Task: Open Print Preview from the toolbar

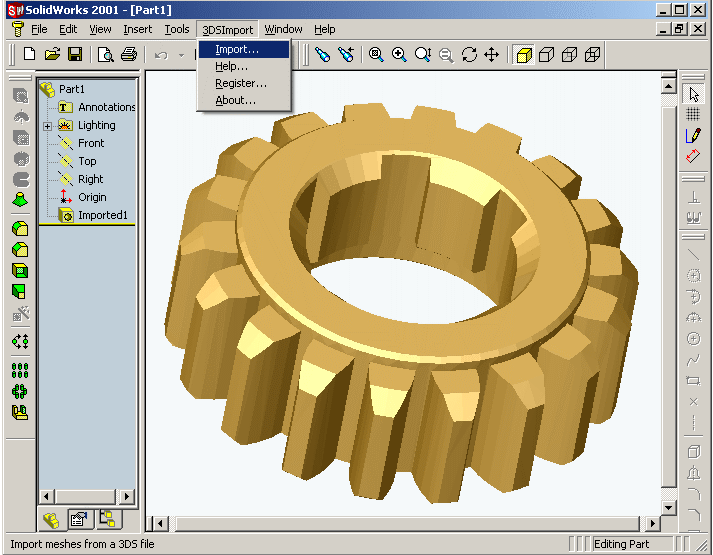Action: point(106,55)
